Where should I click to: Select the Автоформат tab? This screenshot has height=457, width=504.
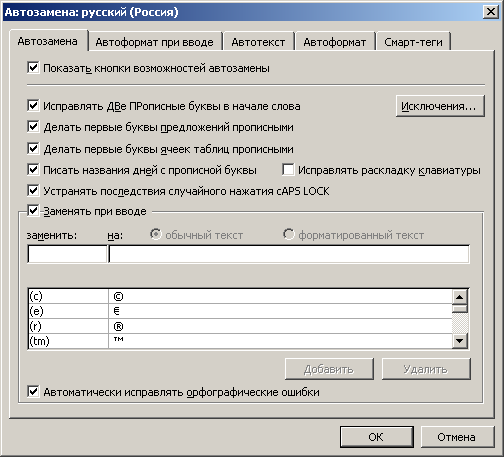[335, 42]
